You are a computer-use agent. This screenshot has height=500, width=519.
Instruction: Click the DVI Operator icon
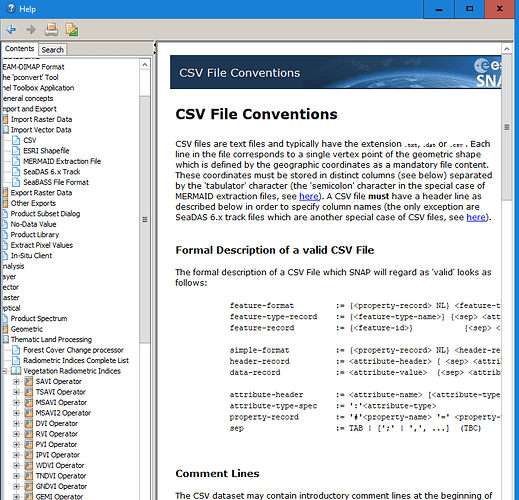click(29, 424)
